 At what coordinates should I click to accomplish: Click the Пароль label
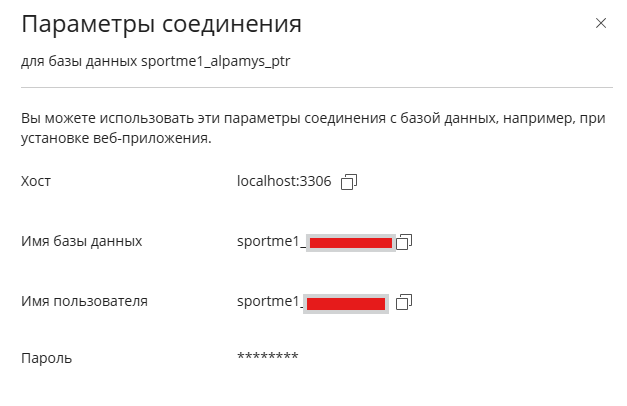click(x=46, y=358)
